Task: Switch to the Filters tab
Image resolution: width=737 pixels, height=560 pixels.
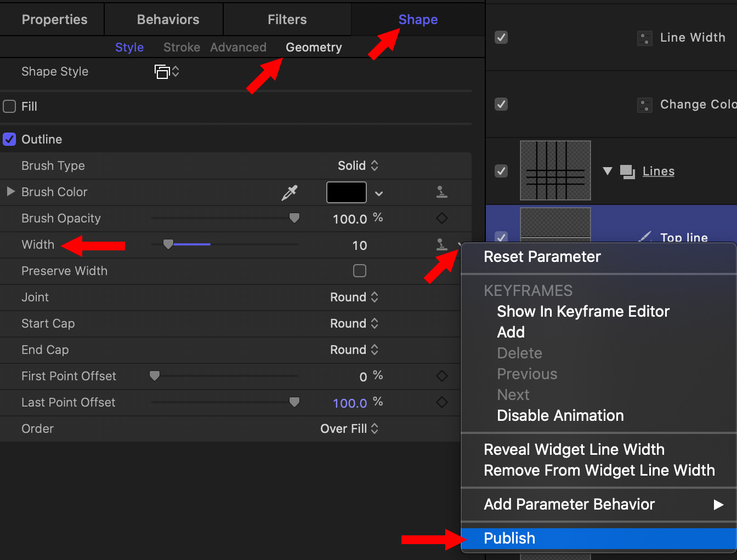Action: [287, 20]
